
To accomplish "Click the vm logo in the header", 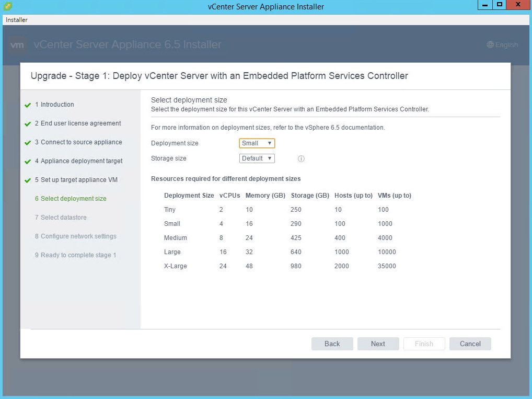I will point(17,45).
